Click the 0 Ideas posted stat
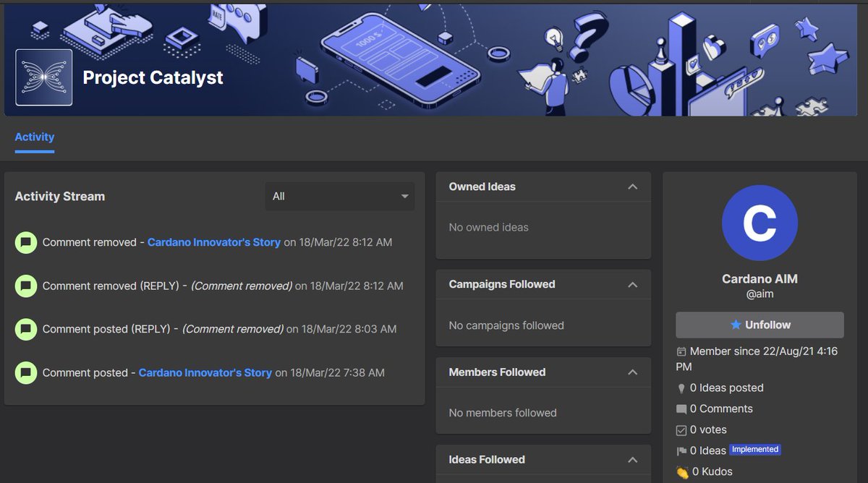The height and width of the screenshot is (483, 868). [727, 388]
